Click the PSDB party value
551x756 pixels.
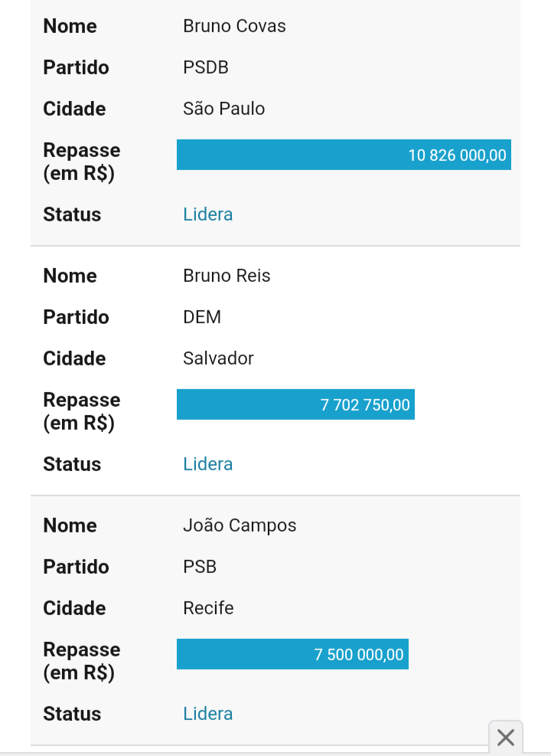(x=206, y=67)
